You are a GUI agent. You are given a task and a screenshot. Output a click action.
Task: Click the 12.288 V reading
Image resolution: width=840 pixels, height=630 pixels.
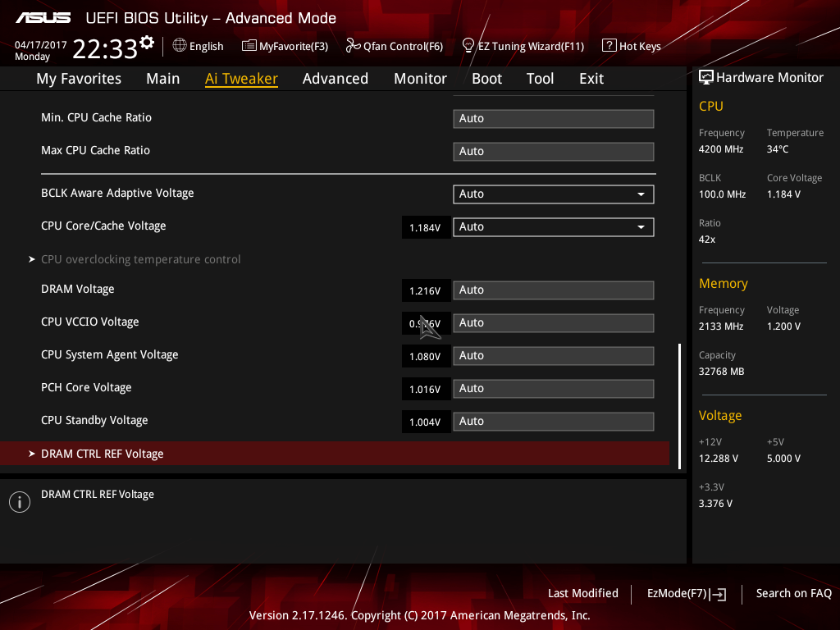click(719, 459)
